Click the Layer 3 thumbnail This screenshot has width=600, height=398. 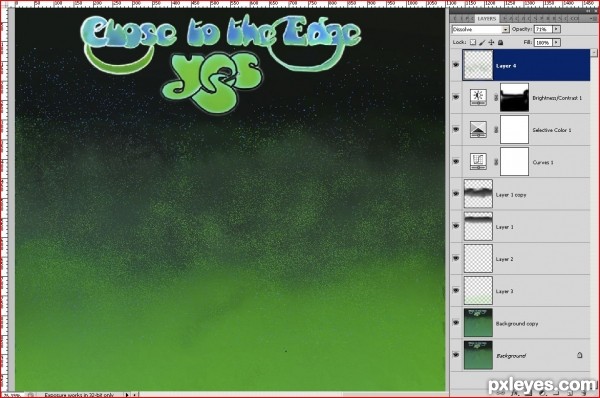[x=478, y=290]
